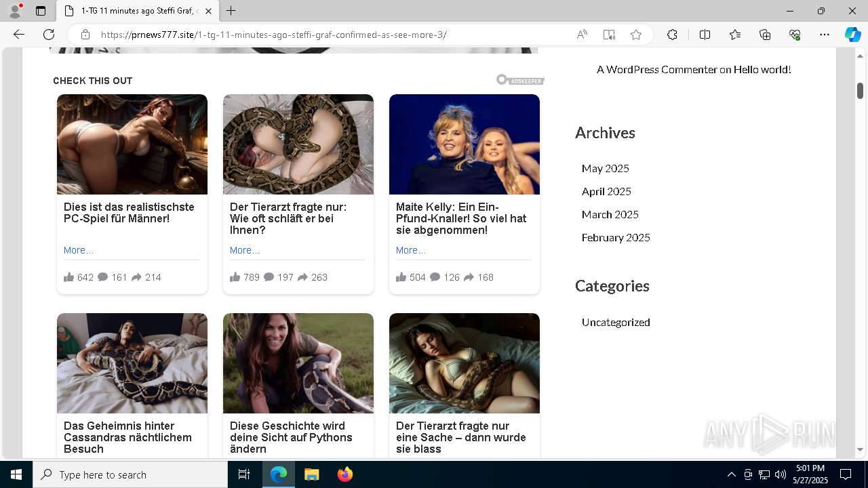Open Read aloud in address bar

point(582,35)
